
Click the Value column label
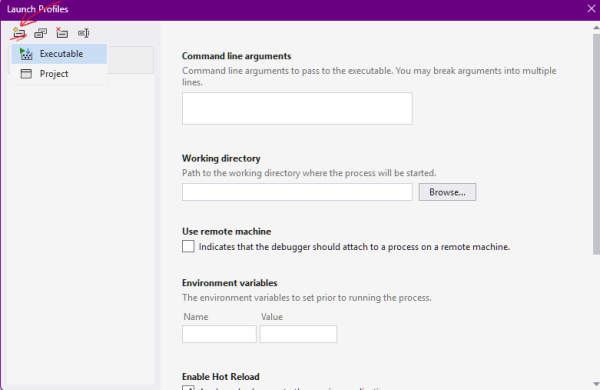272,317
